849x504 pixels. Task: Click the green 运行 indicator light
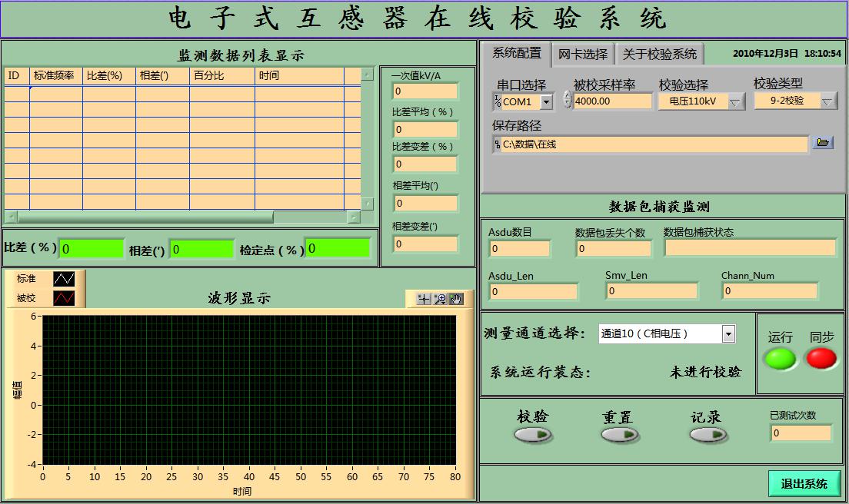click(x=780, y=359)
